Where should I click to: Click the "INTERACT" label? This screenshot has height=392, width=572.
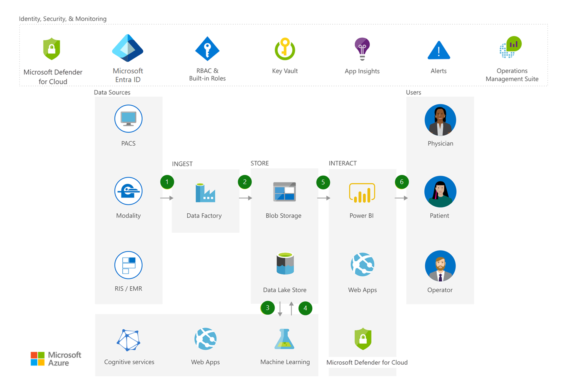pos(343,163)
